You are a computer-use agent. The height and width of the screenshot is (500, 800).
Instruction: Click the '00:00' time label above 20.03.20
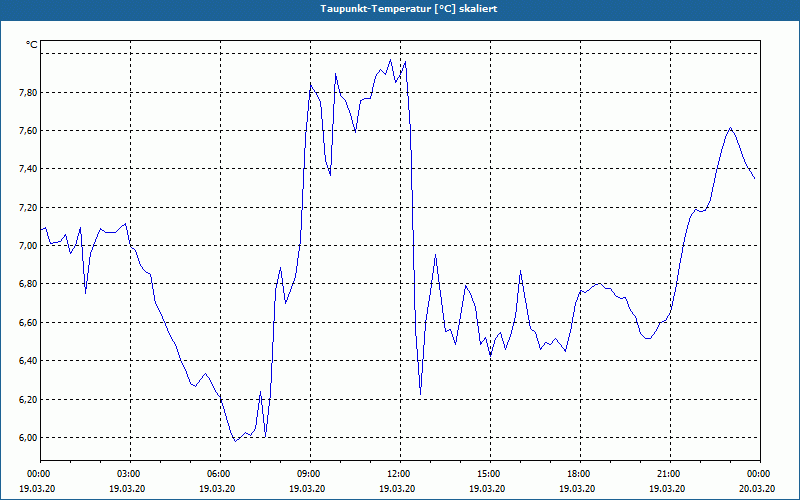(x=760, y=474)
